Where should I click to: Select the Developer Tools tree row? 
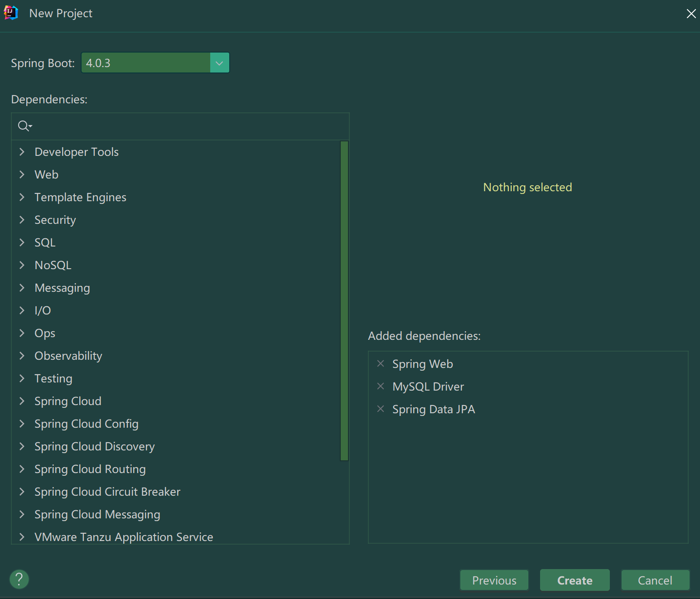click(x=176, y=152)
